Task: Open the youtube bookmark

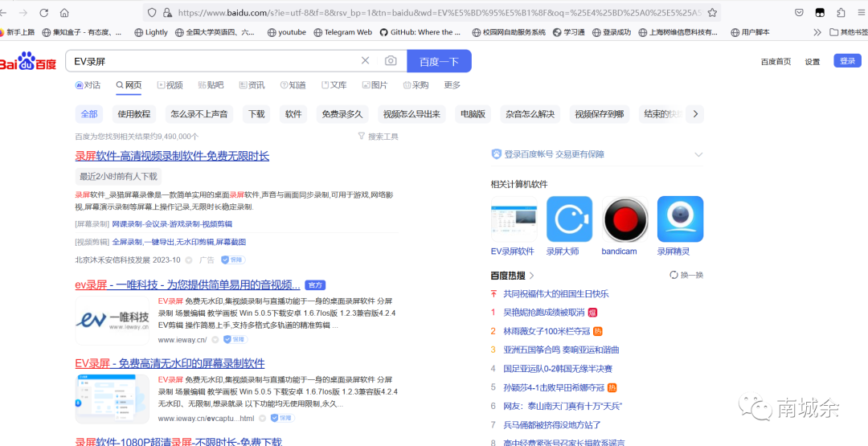Action: point(287,33)
